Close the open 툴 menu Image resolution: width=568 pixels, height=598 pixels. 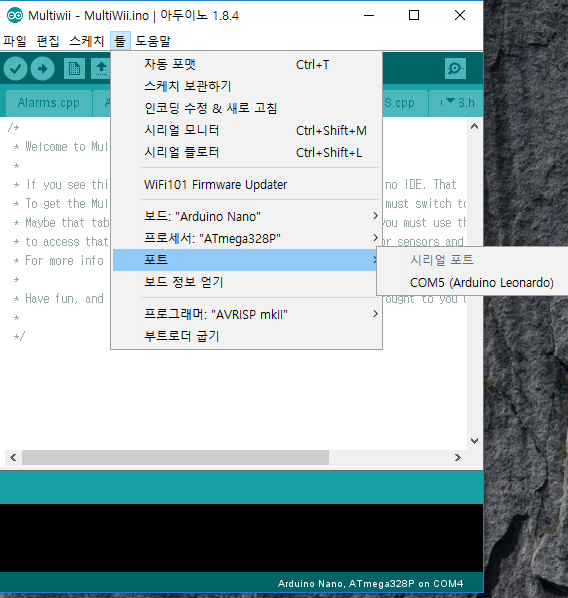coord(120,41)
